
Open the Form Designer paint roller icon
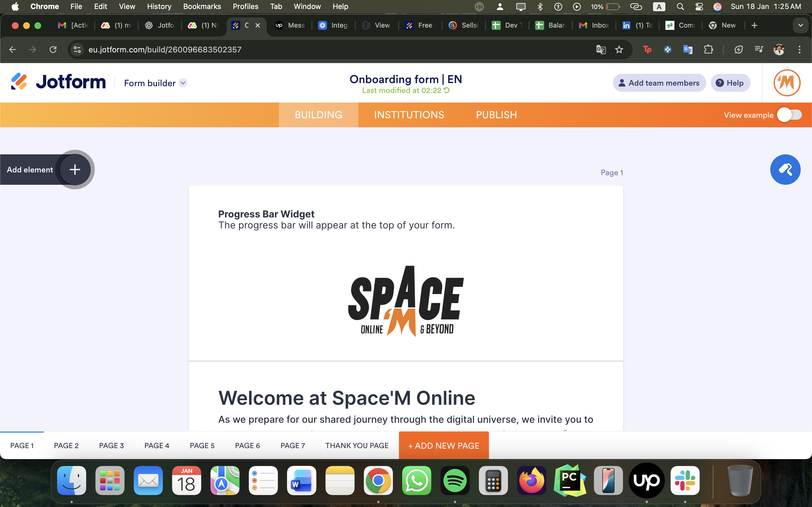785,169
